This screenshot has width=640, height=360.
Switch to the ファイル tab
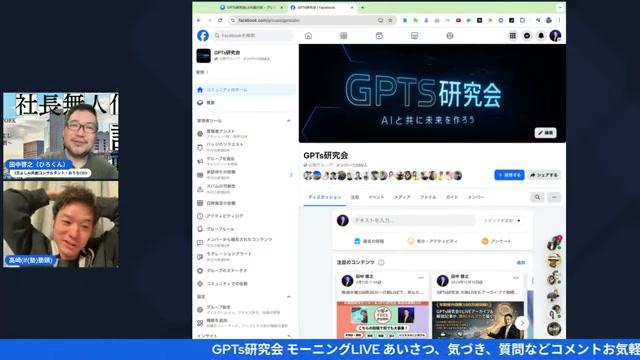tap(428, 197)
